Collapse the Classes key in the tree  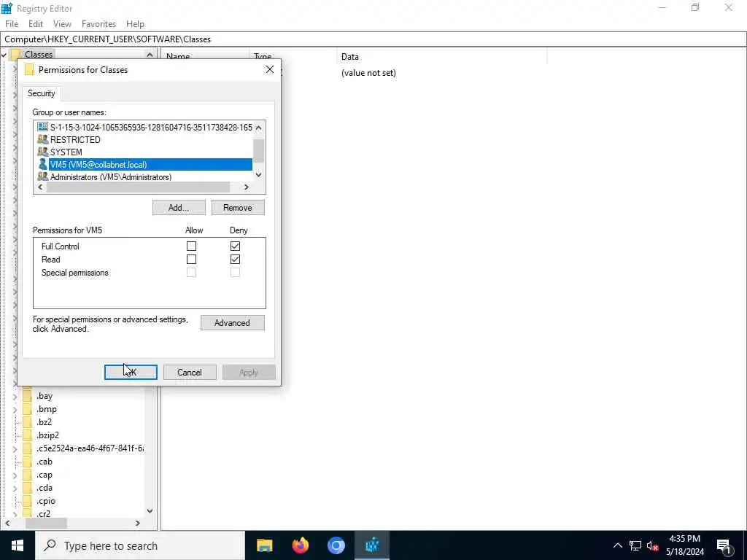[x=4, y=55]
